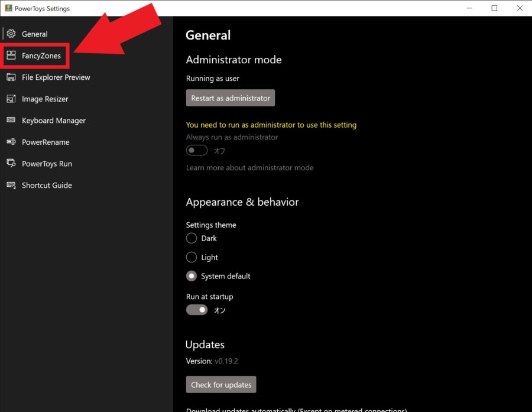
Task: Open Shortcut Guide settings
Action: pos(86,185)
